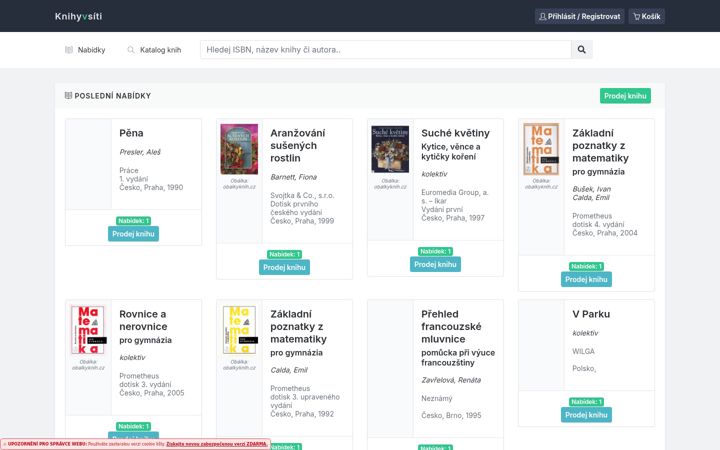Open yellow Matematika cover thumbnail

[239, 330]
